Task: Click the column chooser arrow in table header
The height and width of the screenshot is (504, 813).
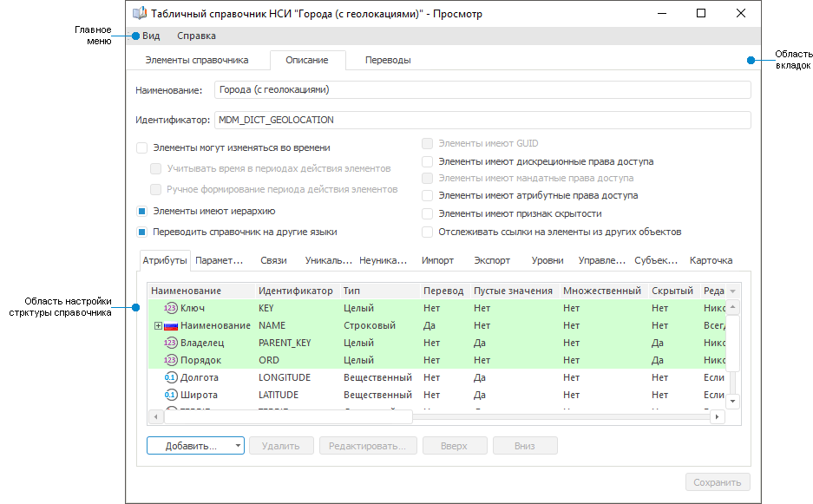Action: [x=732, y=291]
